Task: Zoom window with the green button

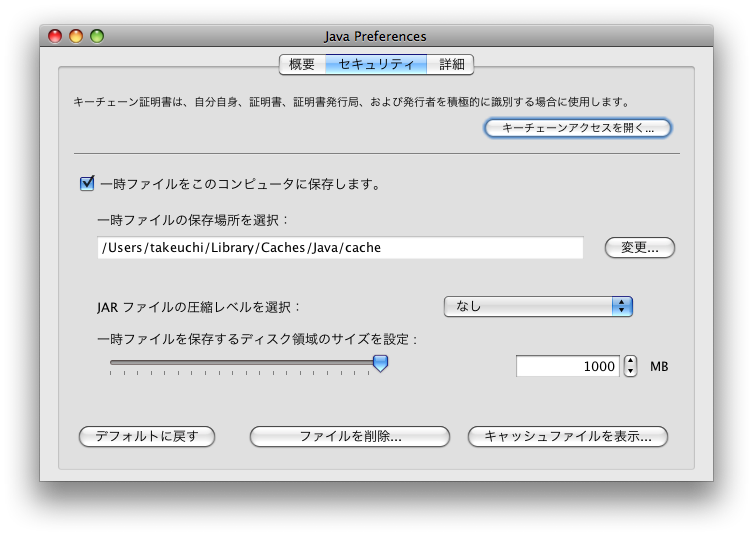Action: tap(97, 36)
